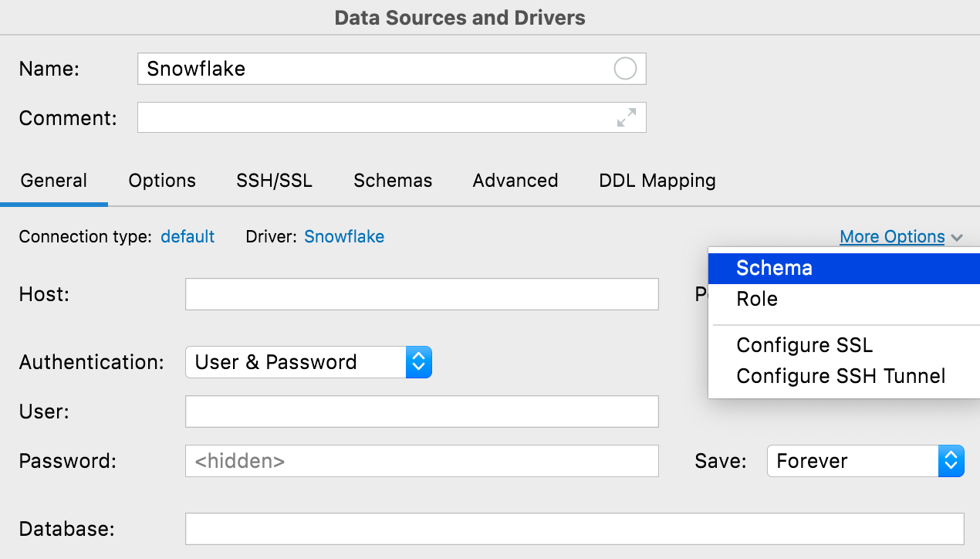Open the Options tab
The width and height of the screenshot is (980, 559).
pyautogui.click(x=162, y=181)
